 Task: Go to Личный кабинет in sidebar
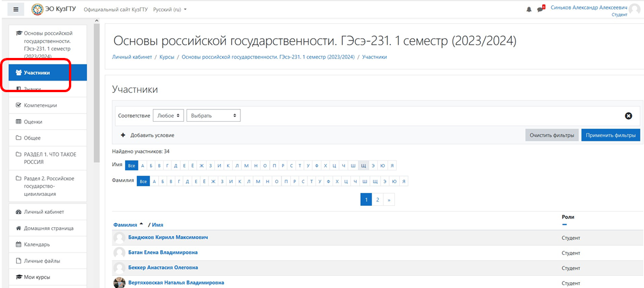[47, 212]
